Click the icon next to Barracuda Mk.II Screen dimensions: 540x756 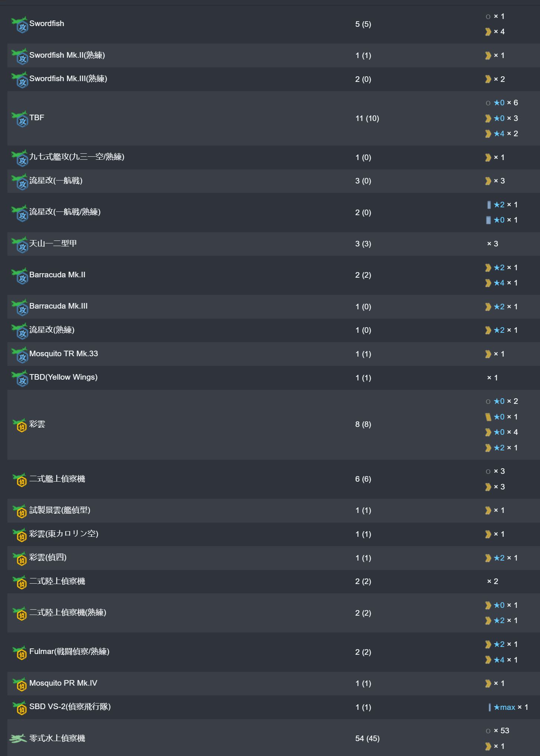[19, 276]
